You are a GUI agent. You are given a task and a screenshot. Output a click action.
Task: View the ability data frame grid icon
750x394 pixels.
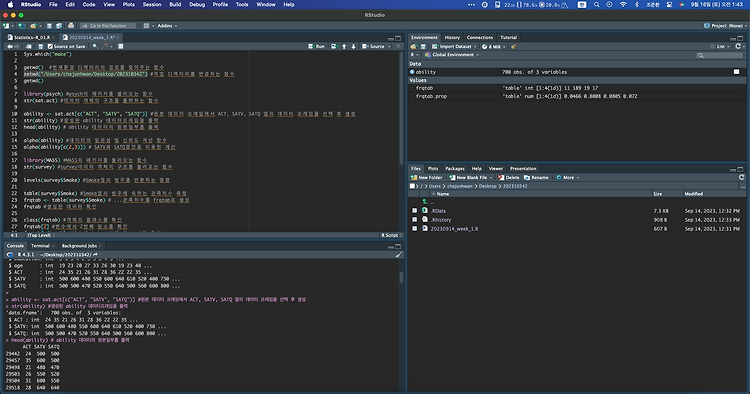click(737, 72)
